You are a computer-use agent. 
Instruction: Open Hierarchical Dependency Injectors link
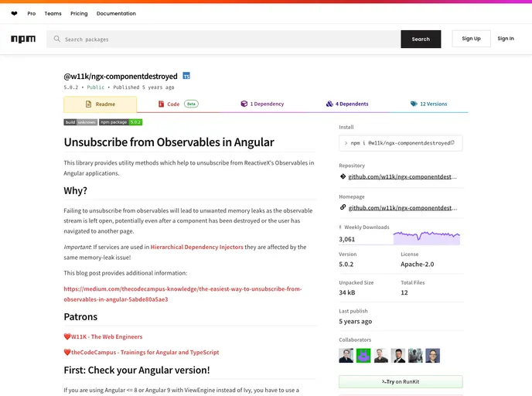(x=196, y=247)
